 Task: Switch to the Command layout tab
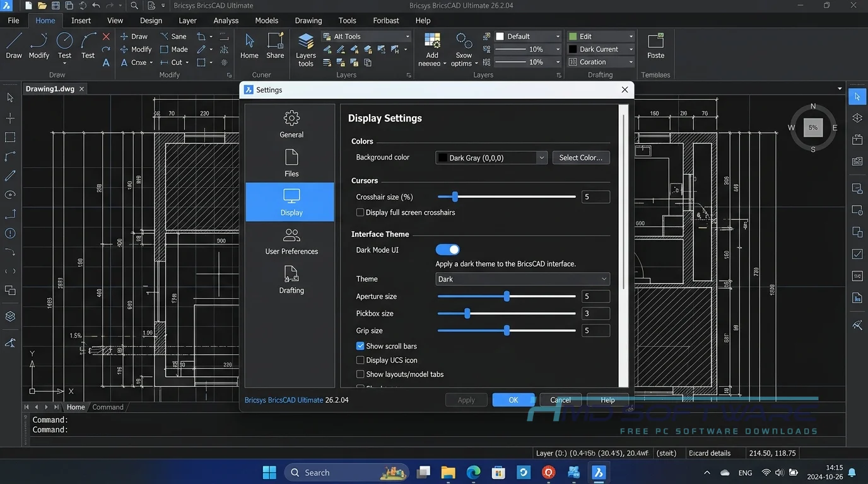point(108,407)
